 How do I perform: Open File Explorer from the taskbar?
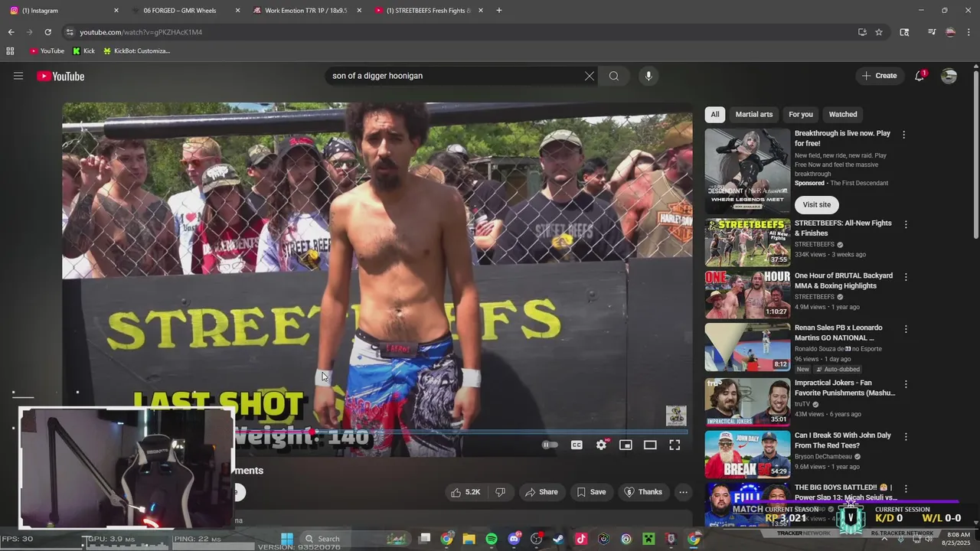[x=469, y=539]
